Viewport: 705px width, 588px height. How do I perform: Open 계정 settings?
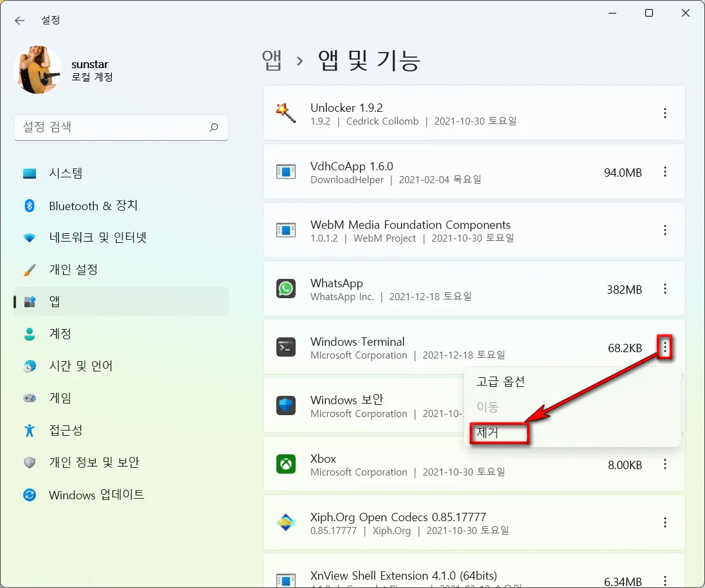[121, 334]
